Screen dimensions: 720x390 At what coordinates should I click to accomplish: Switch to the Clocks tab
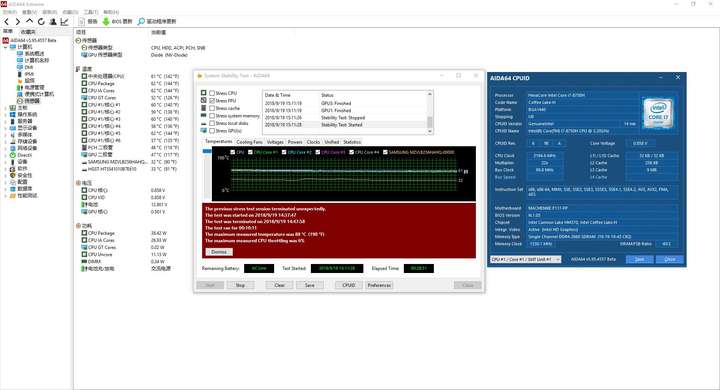tap(313, 142)
